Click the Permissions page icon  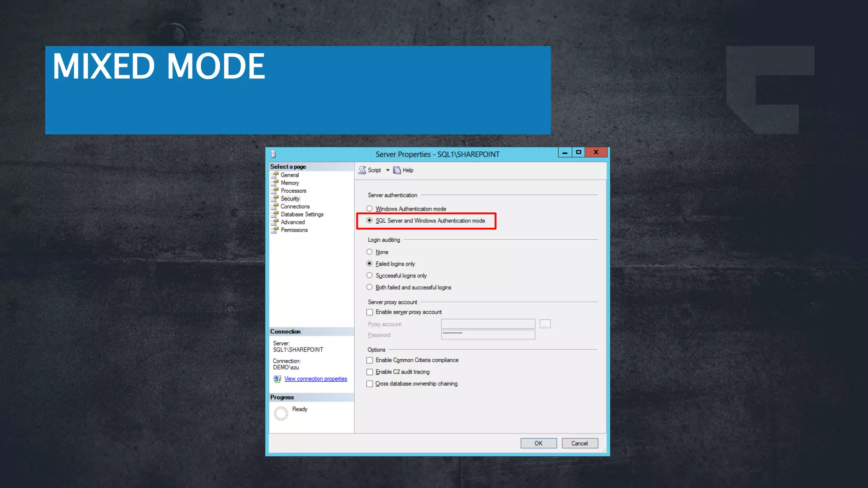(275, 230)
